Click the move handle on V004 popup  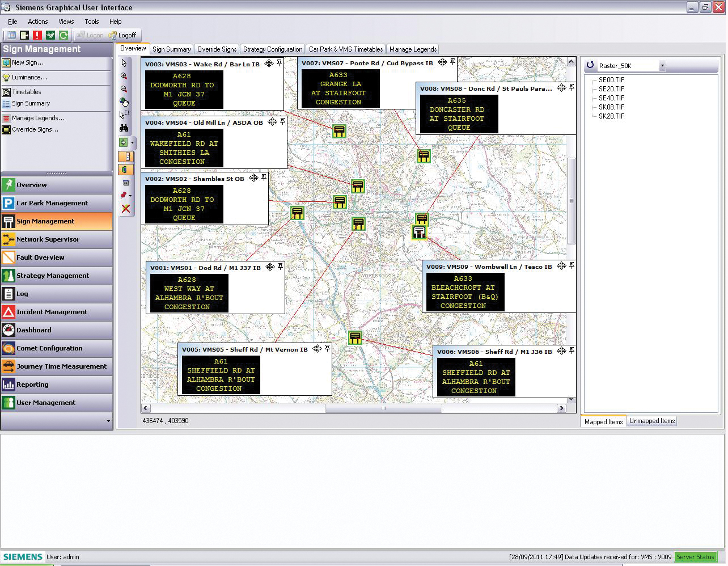(x=272, y=122)
